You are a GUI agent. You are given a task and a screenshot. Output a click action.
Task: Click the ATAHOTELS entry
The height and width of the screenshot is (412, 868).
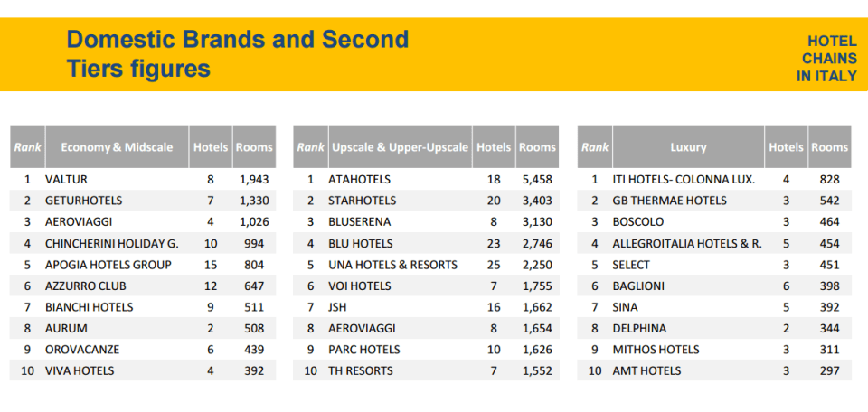pyautogui.click(x=360, y=180)
